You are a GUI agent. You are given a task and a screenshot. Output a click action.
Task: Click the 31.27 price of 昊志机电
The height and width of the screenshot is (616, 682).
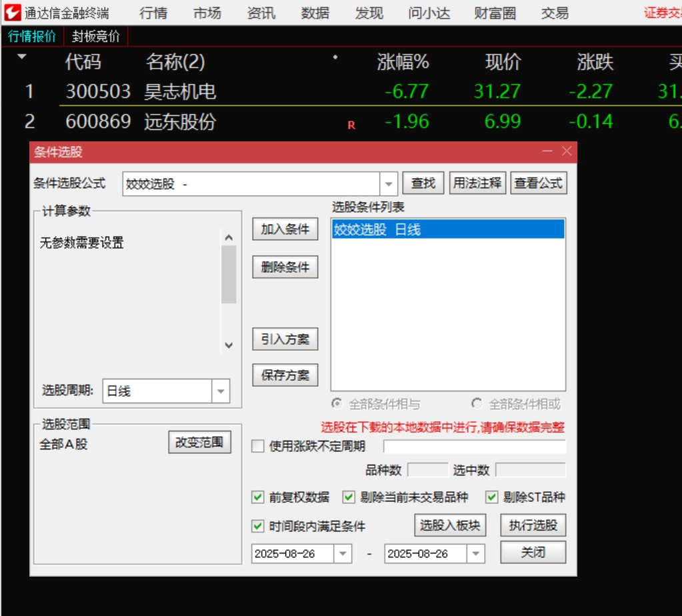pyautogui.click(x=497, y=91)
